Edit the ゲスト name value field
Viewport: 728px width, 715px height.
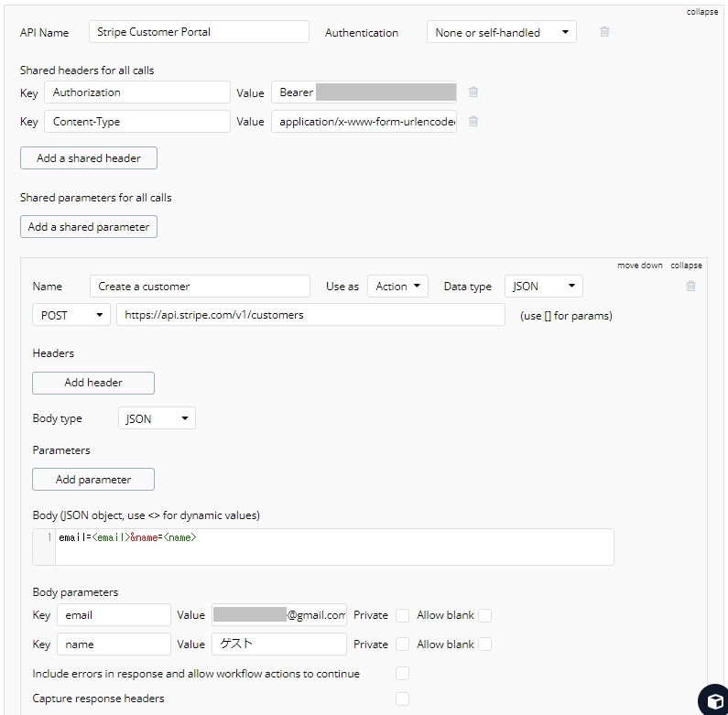(279, 645)
